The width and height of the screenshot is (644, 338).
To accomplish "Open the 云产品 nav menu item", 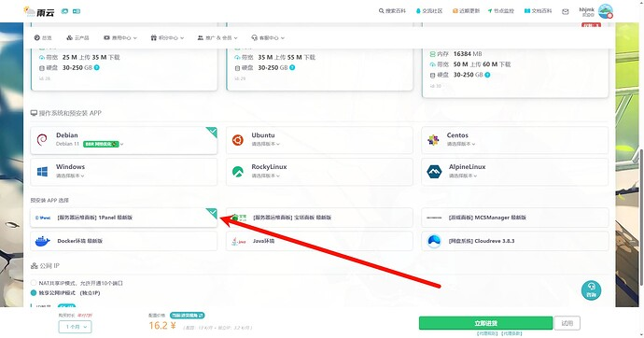I will coord(77,37).
